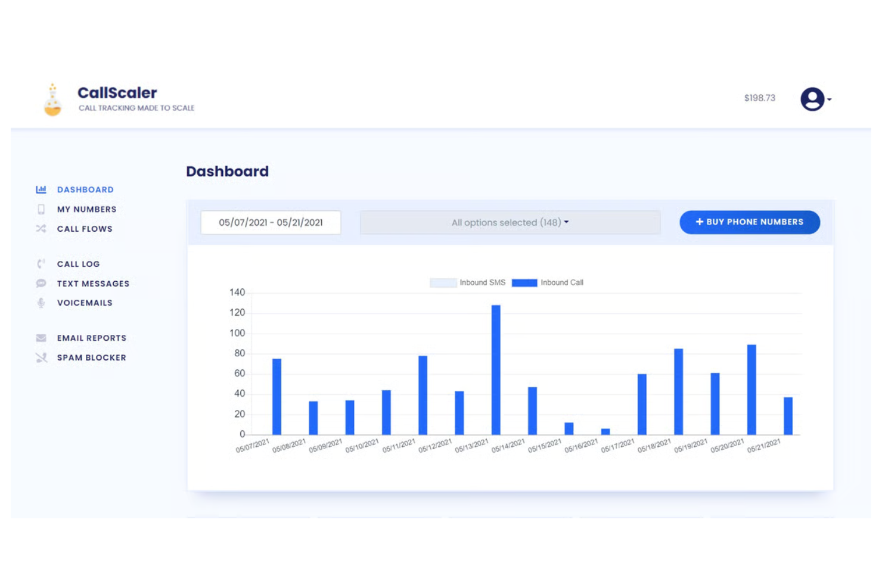This screenshot has width=882, height=588.
Task: Select the My Numbers phone icon
Action: tap(41, 209)
